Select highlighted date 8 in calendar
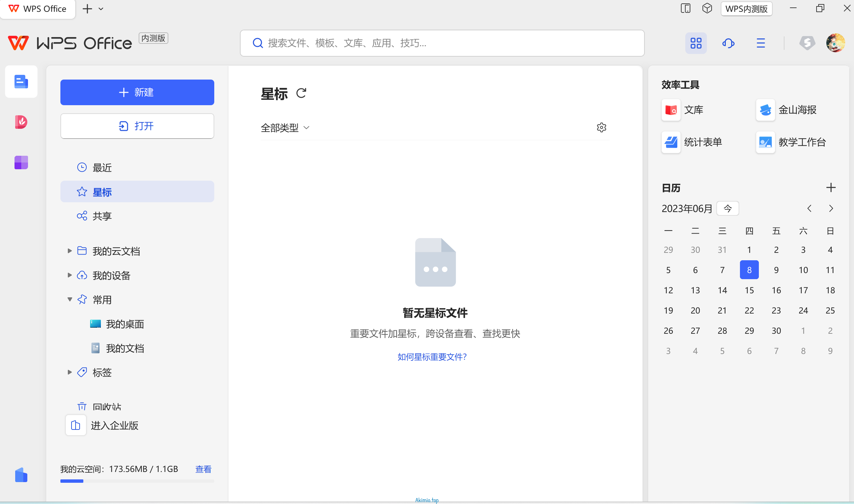 749,270
